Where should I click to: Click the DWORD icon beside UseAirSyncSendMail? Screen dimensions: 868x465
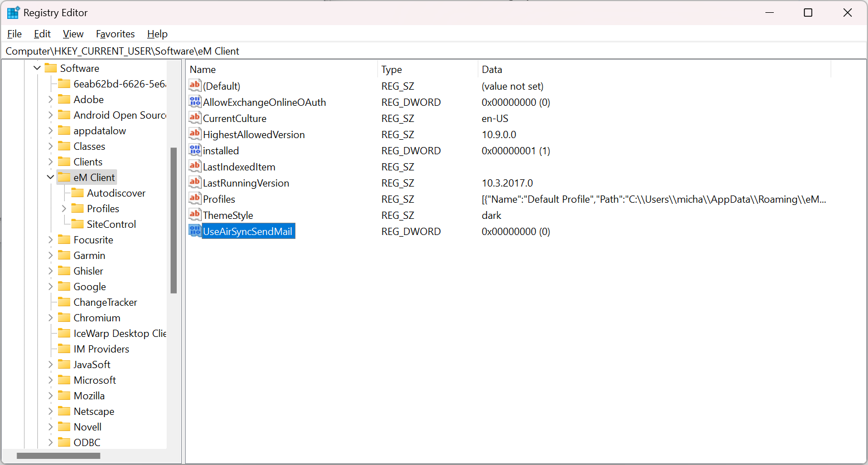click(195, 231)
